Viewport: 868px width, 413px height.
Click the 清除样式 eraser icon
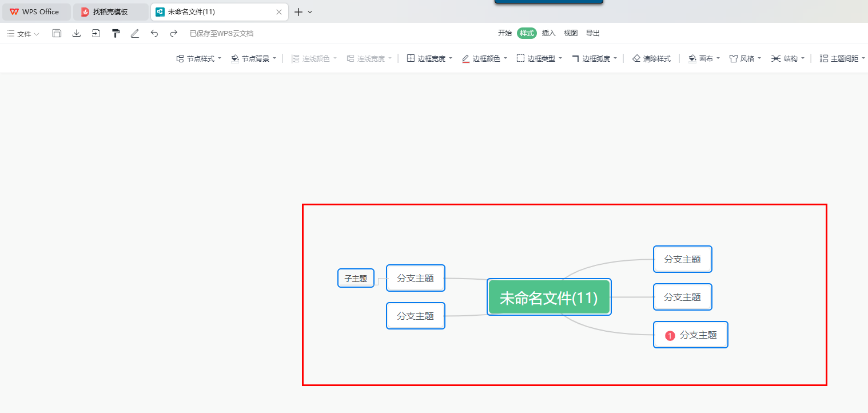click(636, 58)
